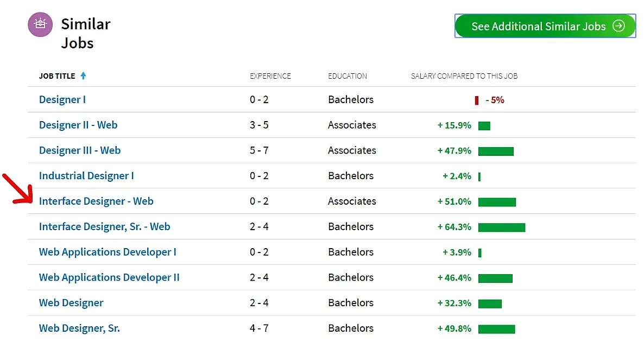
Task: Click the purple Similar Jobs briefcase icon
Action: click(x=40, y=24)
